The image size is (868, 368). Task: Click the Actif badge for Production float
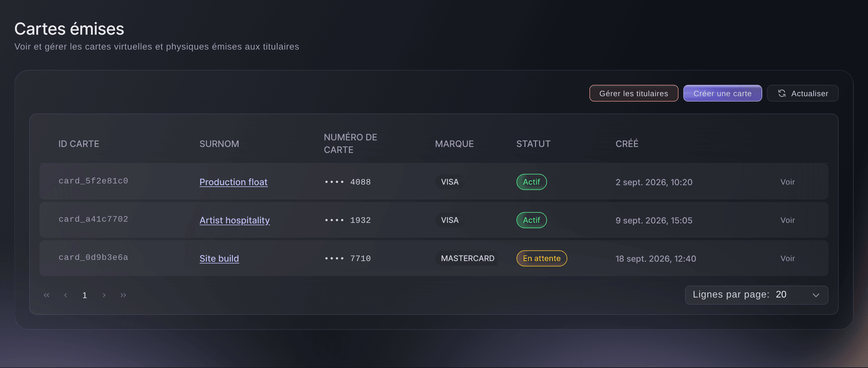tap(531, 182)
